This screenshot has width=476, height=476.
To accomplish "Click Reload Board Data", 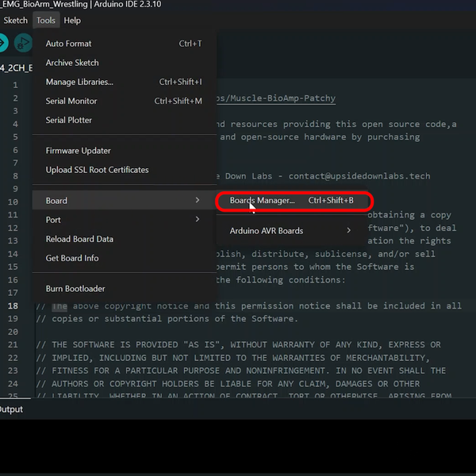I will coord(125,240).
